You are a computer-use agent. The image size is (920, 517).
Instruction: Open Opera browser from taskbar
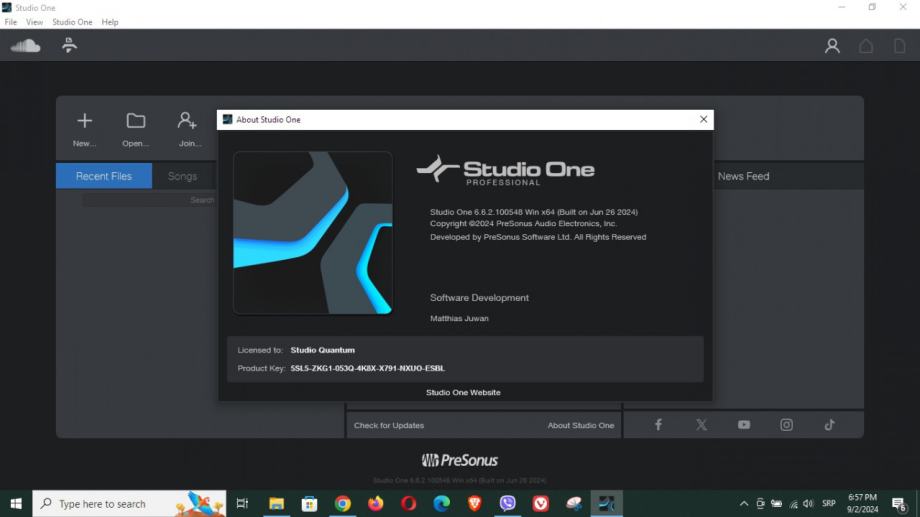click(409, 504)
